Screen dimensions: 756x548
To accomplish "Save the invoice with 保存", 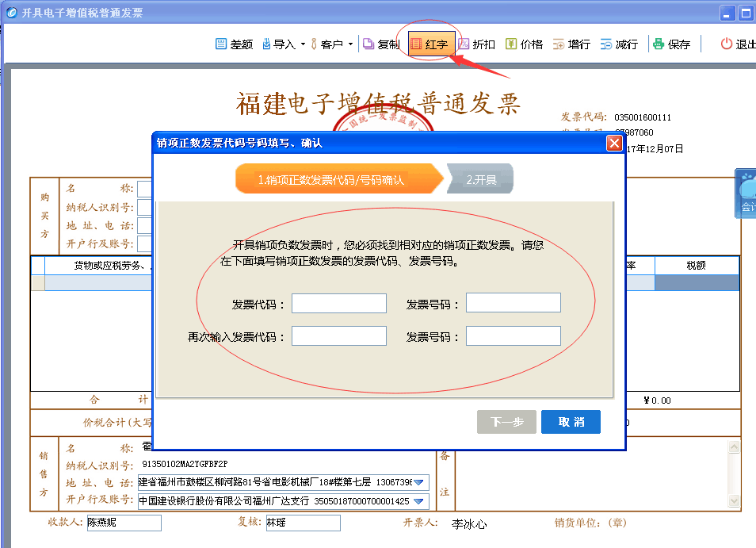I will [658, 44].
